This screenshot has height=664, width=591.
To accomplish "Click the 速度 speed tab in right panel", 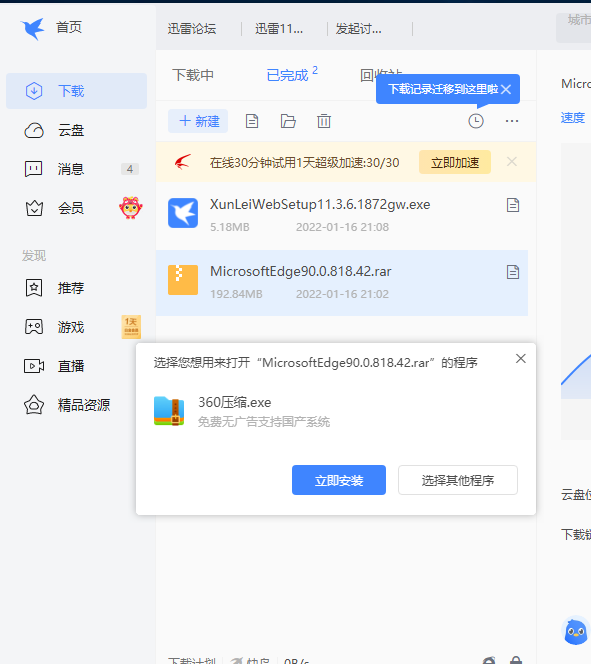I will [x=573, y=118].
